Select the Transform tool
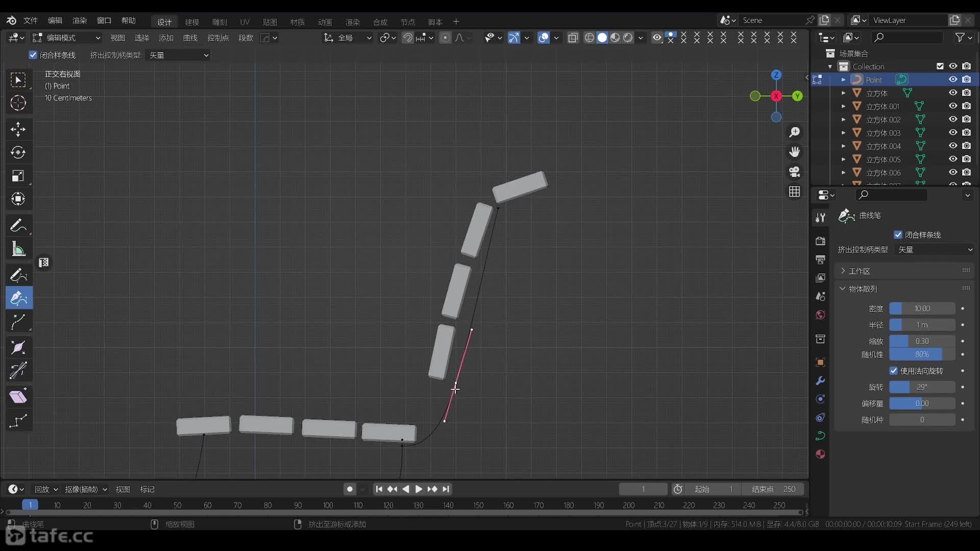 pos(18,199)
